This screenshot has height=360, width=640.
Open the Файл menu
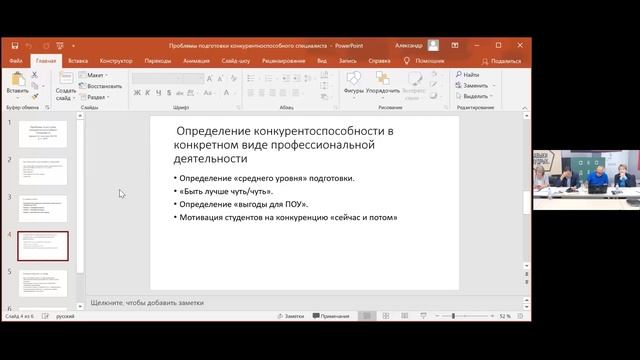coord(16,61)
